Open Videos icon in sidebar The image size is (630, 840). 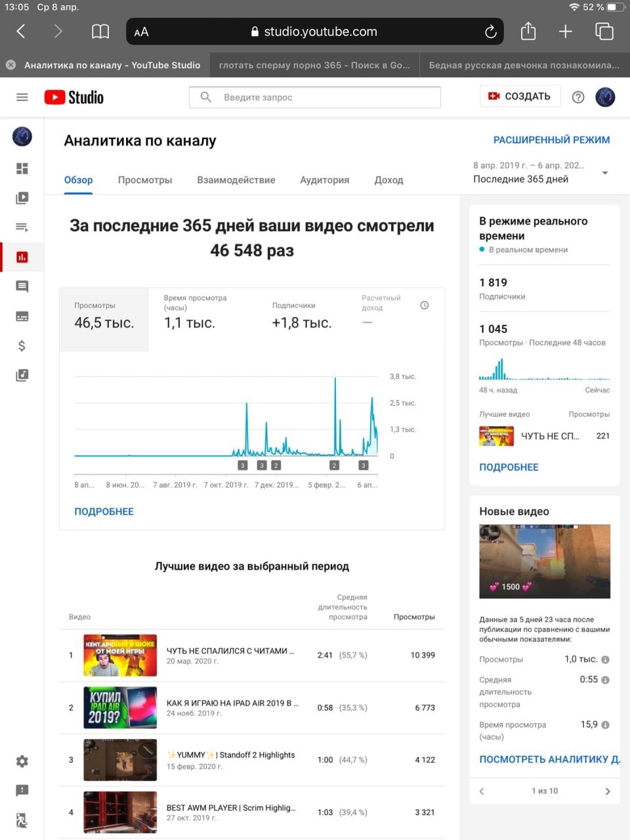point(22,198)
